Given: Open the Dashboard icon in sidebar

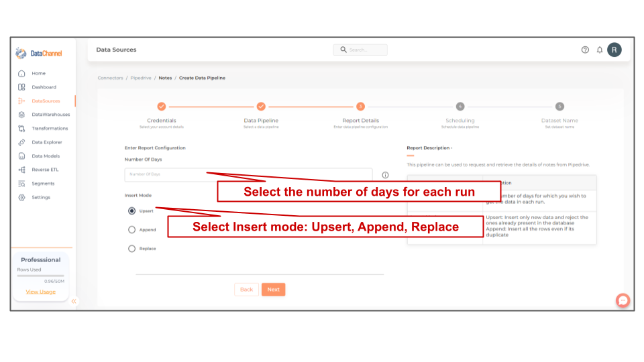Looking at the screenshot, I should (21, 87).
